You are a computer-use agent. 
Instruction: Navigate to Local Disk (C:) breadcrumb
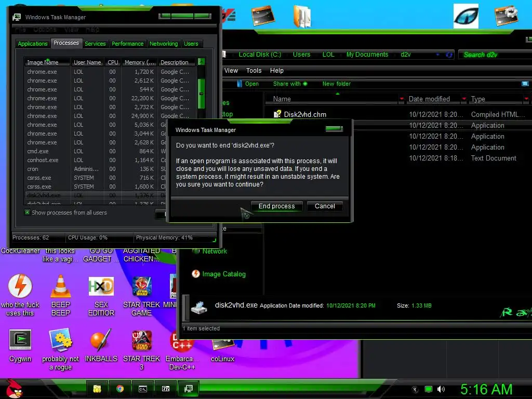coord(260,54)
